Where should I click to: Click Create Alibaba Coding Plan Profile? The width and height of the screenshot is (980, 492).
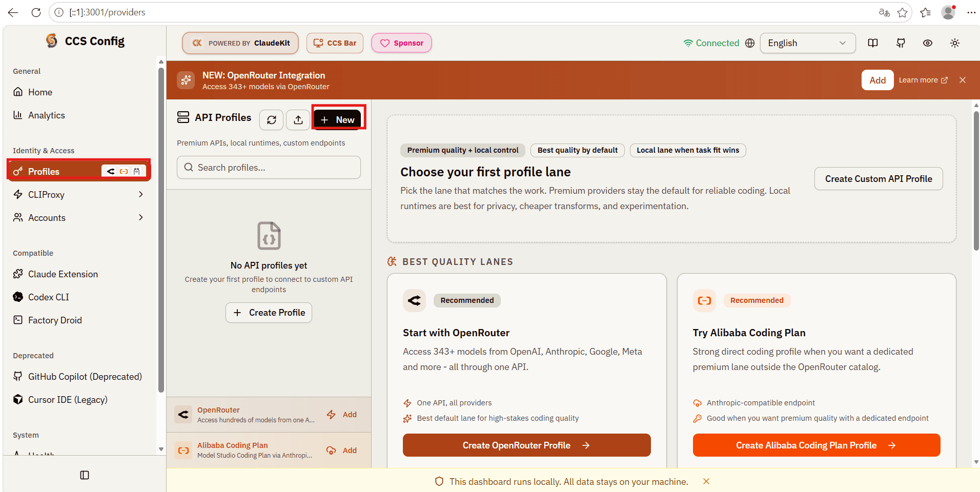(816, 445)
